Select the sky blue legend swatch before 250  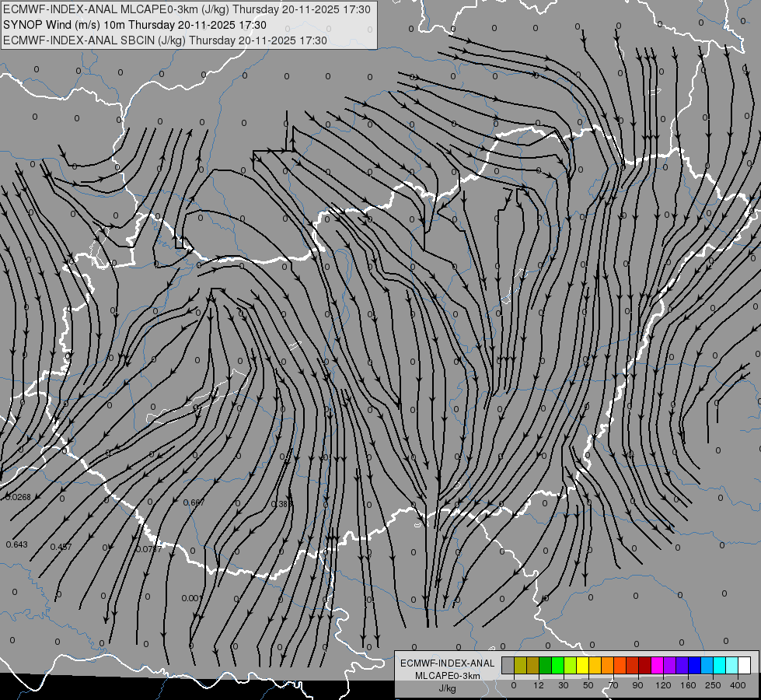pos(707,665)
